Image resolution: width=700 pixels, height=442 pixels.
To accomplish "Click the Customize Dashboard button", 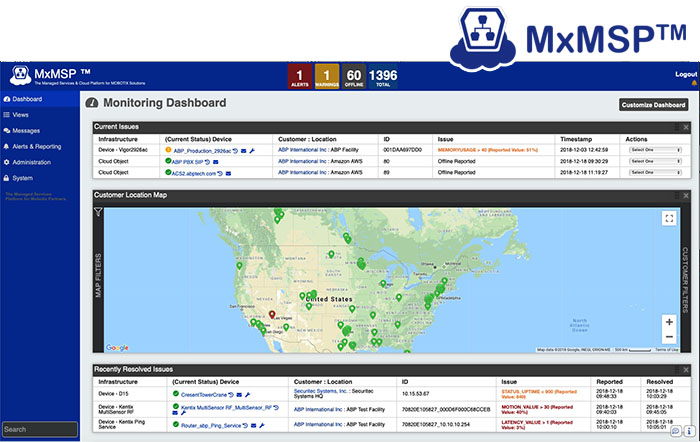I will tap(654, 105).
